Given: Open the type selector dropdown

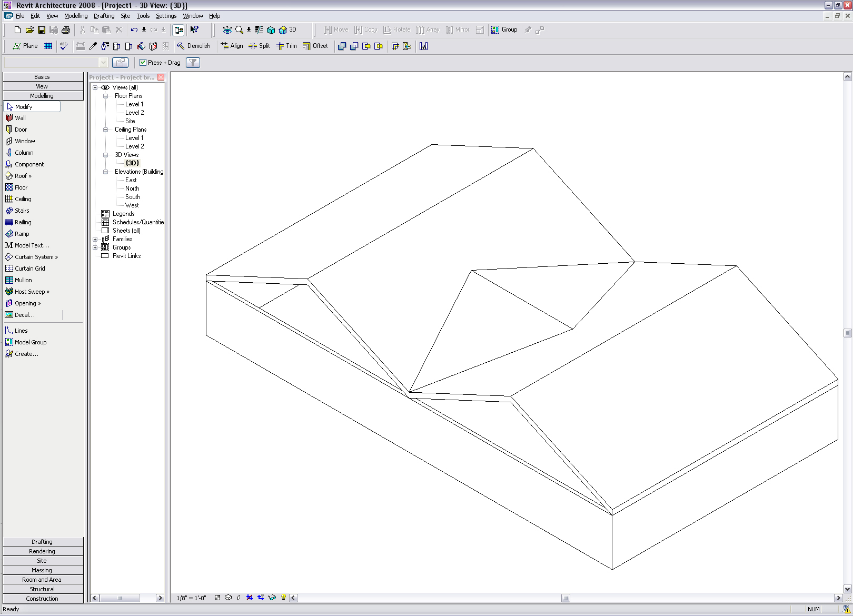Looking at the screenshot, I should tap(103, 63).
